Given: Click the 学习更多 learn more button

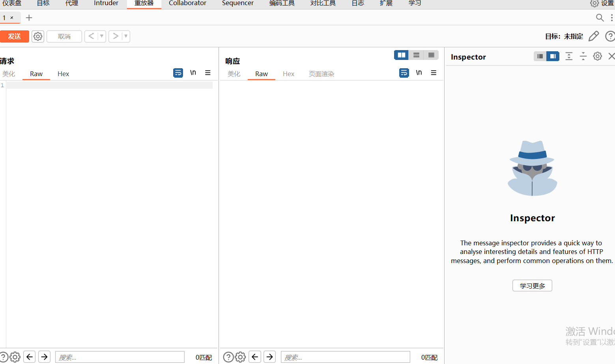Looking at the screenshot, I should click(532, 286).
